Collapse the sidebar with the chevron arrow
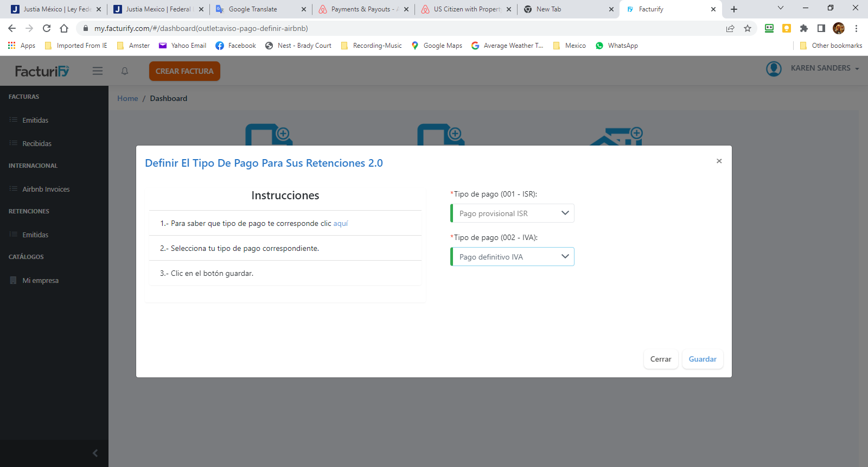868x467 pixels. [x=95, y=453]
